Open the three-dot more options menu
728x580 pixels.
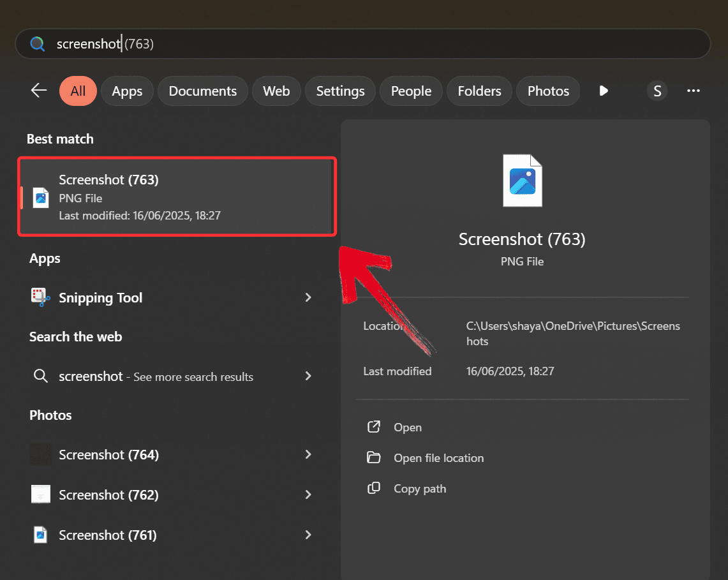point(694,91)
